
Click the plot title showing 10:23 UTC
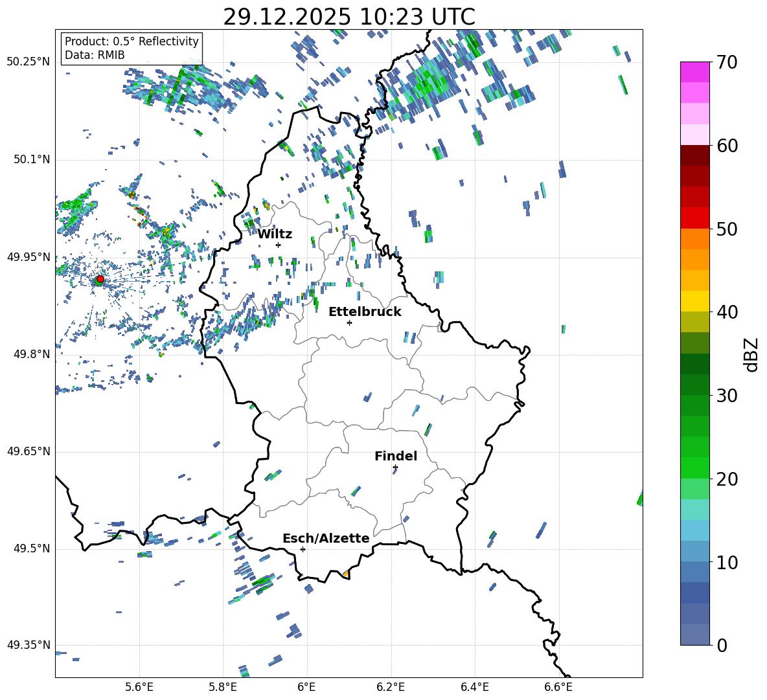(x=349, y=17)
